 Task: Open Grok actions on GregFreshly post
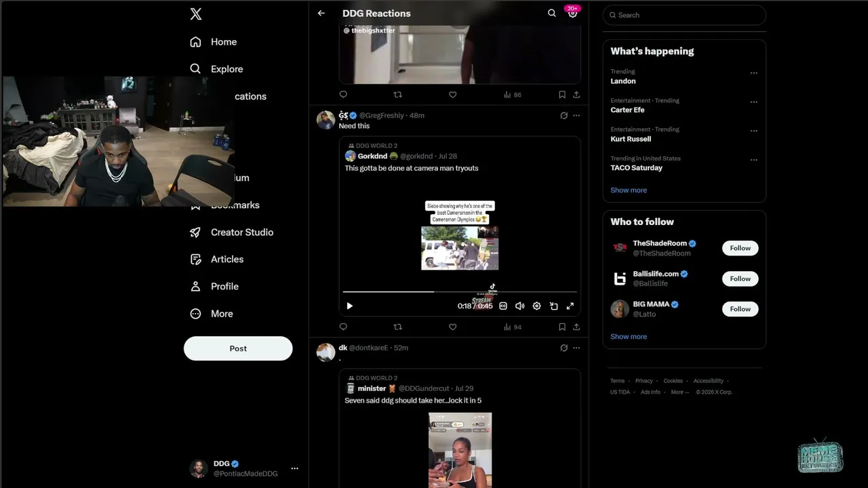(564, 116)
